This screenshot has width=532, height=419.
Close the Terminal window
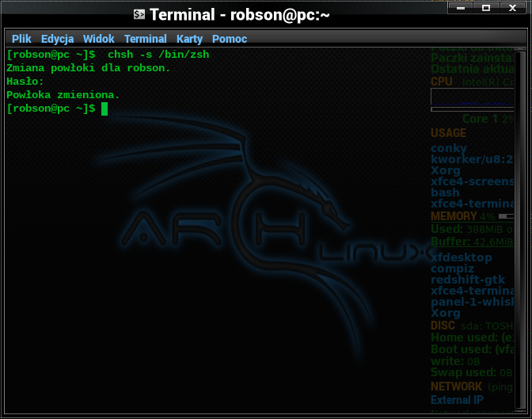[x=512, y=8]
